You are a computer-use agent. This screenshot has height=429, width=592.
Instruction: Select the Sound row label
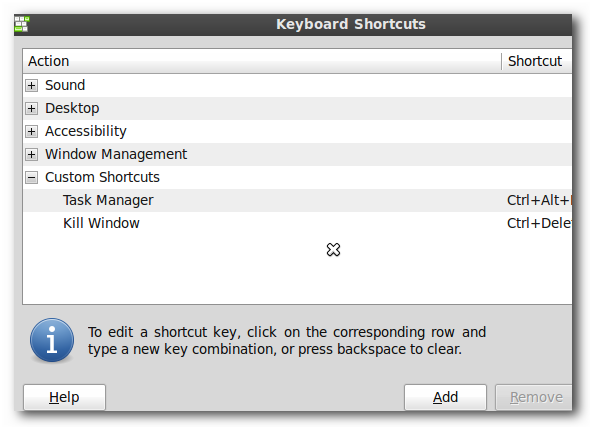(65, 85)
